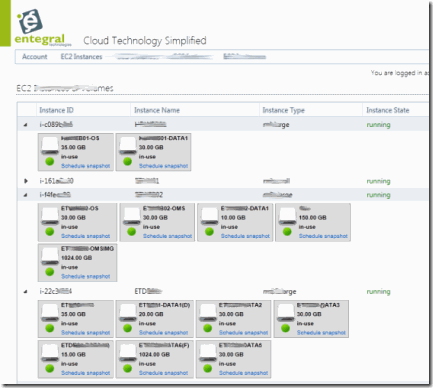Click green status dot of DATA3 volume

tap(286, 328)
